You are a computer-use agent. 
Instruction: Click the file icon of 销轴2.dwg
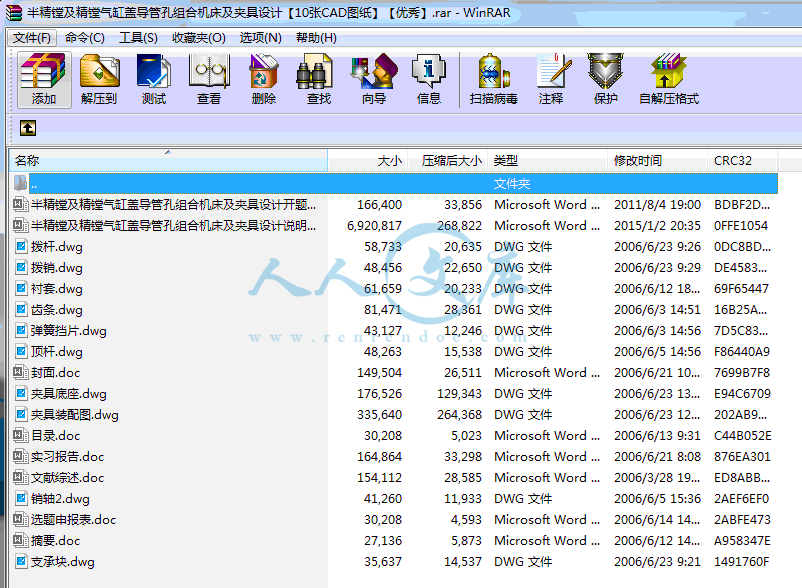(21, 498)
